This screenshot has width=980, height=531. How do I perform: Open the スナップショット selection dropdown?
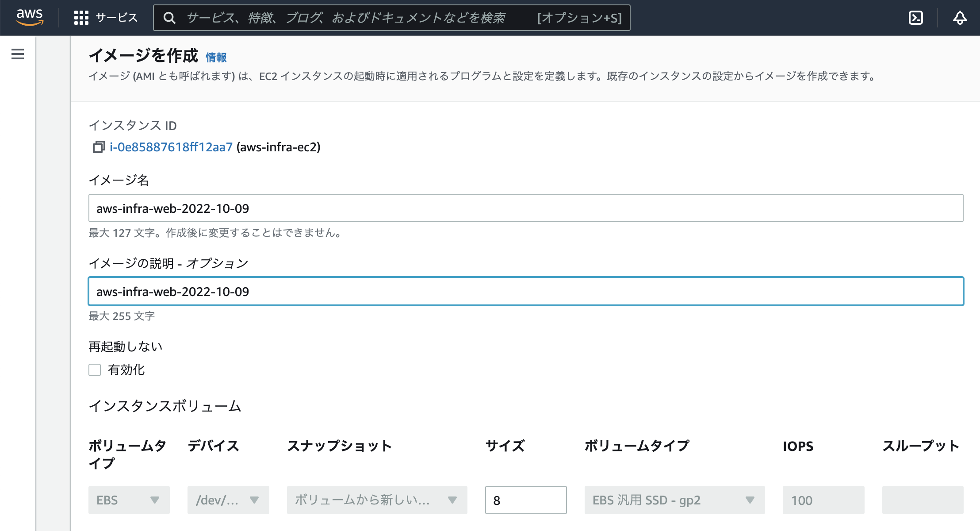376,500
